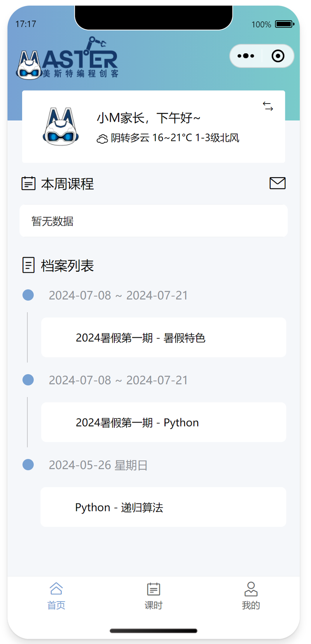This screenshot has width=311, height=644.
Task: Tap the calendar icon beside 本周课程
Action: (28, 183)
